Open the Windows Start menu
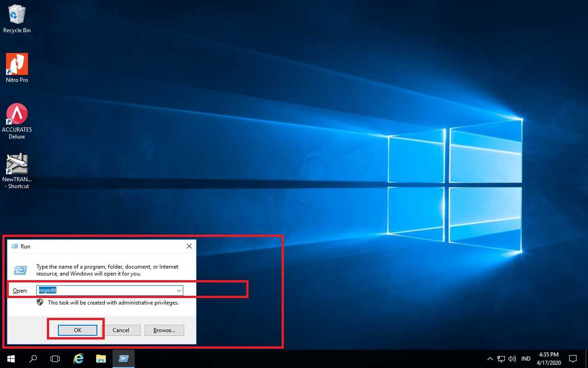Image resolution: width=588 pixels, height=368 pixels. pos(11,359)
